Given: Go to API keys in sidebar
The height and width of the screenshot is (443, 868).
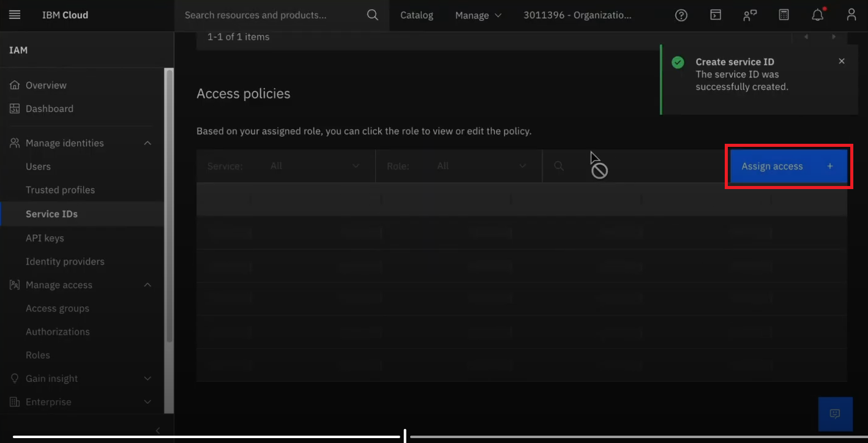Looking at the screenshot, I should pyautogui.click(x=45, y=238).
